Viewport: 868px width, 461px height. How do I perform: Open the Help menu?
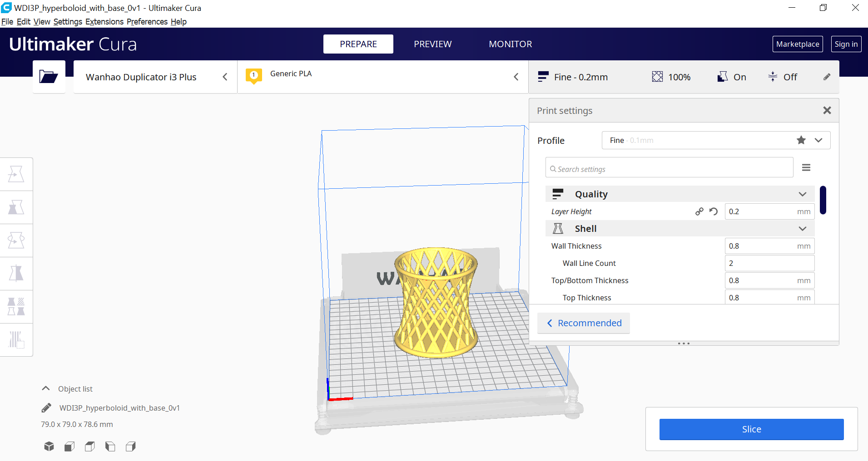tap(179, 22)
